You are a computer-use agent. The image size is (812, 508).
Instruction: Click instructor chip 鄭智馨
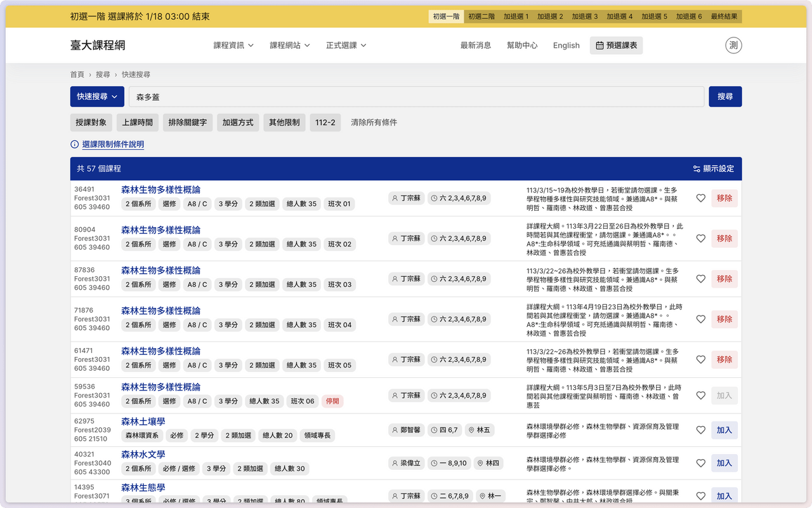[406, 430]
